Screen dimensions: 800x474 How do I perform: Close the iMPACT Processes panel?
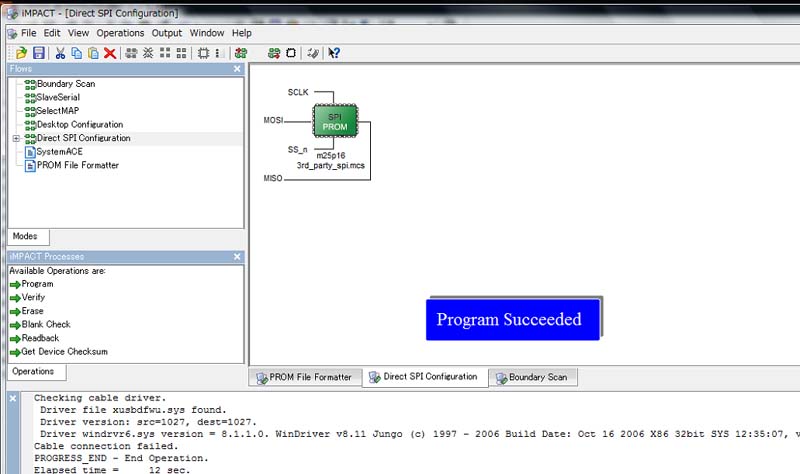237,257
